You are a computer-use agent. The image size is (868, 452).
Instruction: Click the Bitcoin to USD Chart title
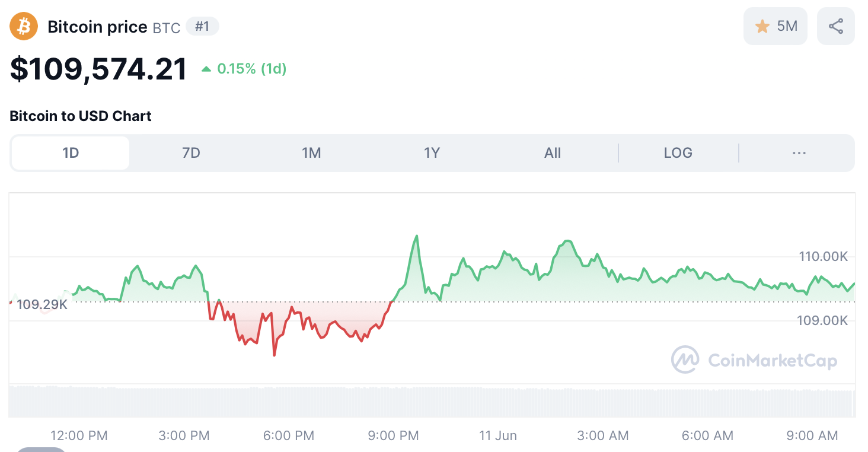coord(81,116)
